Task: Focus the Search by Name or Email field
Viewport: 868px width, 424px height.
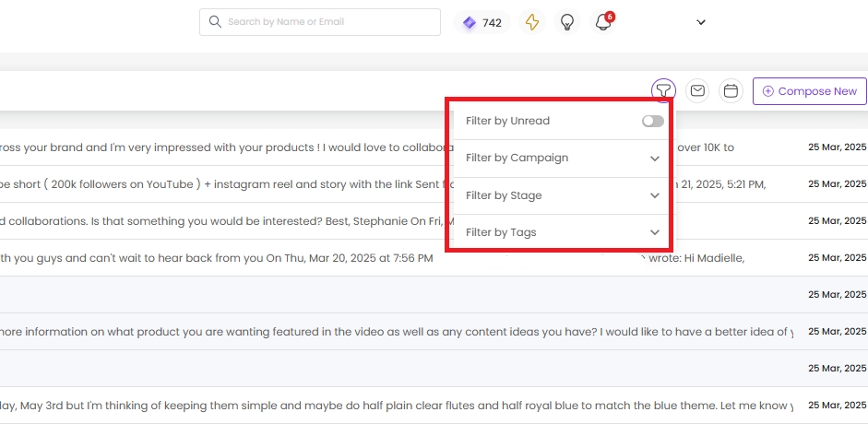Action: pos(320,22)
